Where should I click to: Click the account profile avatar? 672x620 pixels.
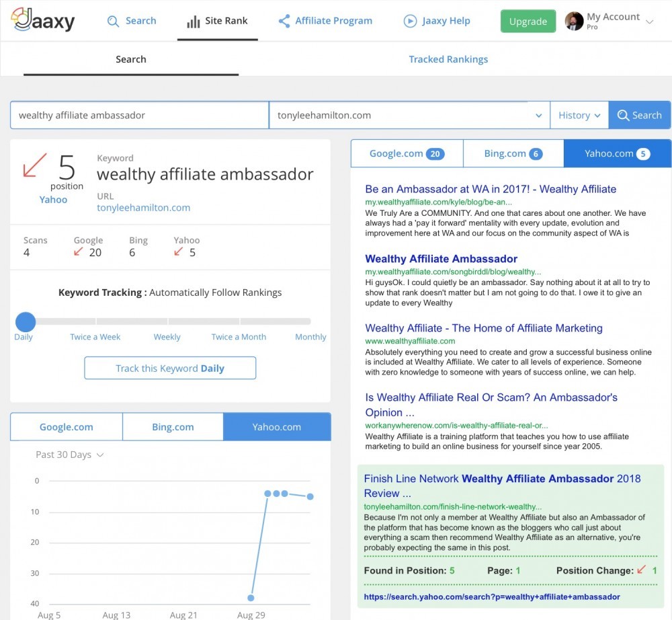point(575,21)
